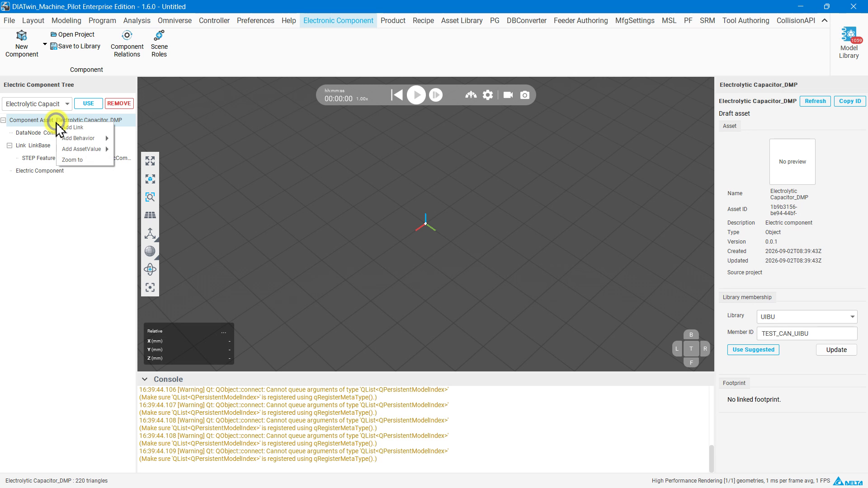Click the REMOVE button
Image resolution: width=868 pixels, height=488 pixels.
click(119, 103)
